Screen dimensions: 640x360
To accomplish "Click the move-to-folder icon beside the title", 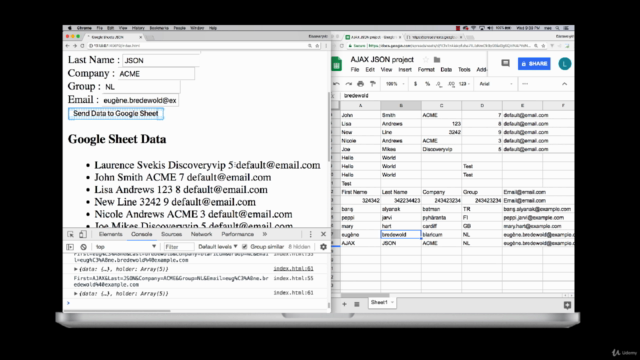I will (x=437, y=60).
